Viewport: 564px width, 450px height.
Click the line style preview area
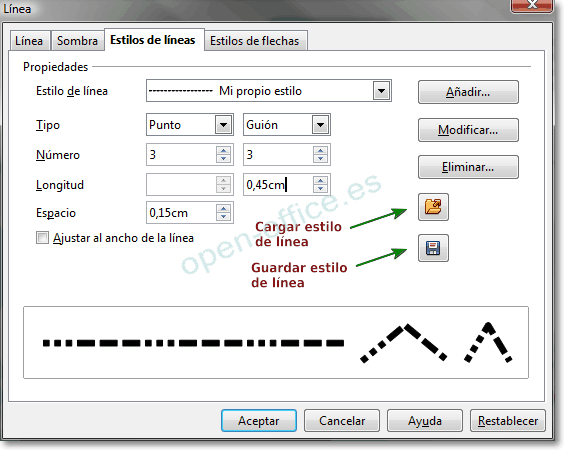tap(276, 342)
